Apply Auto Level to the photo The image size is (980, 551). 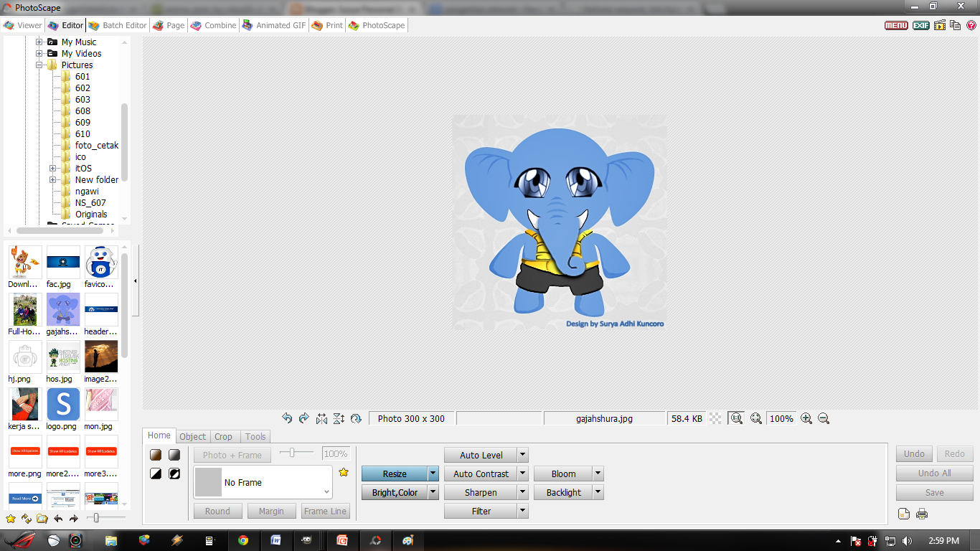click(481, 455)
